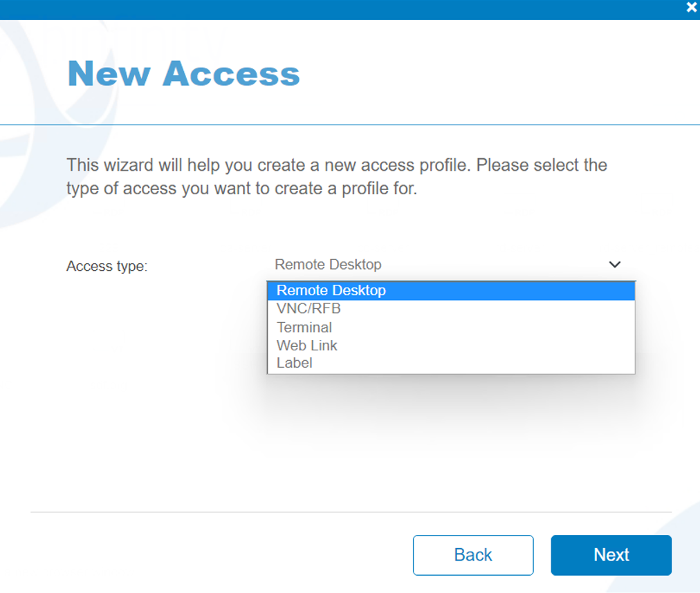Viewport: 700px width, 593px height.
Task: Click the New Access heading
Action: pyautogui.click(x=183, y=73)
